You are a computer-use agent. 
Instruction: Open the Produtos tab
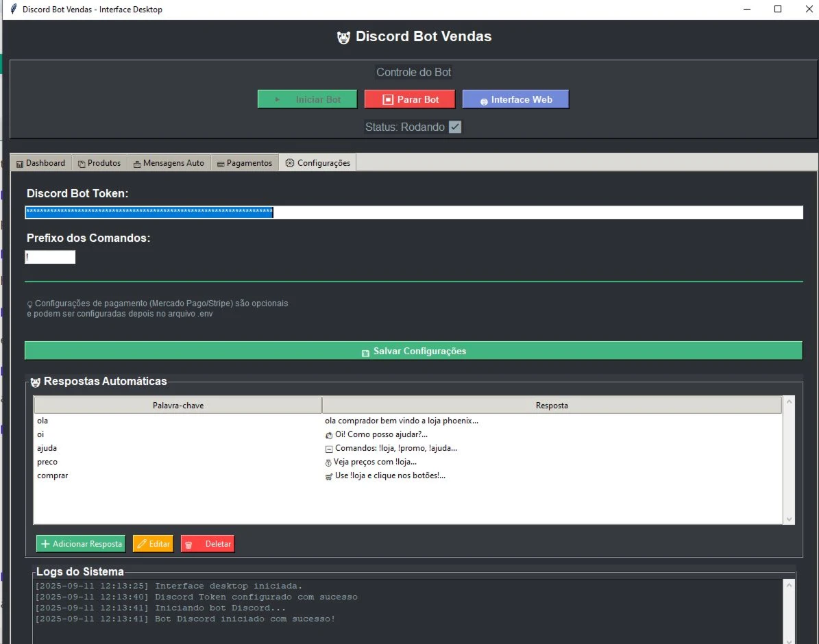click(99, 163)
